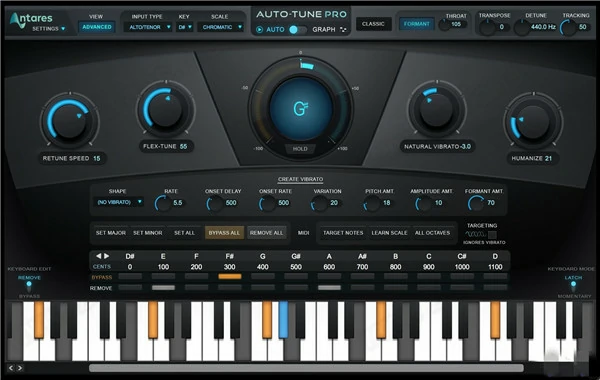The height and width of the screenshot is (380, 600).
Task: Switch Keyboard Edit Remove/Bypass toggle
Action: point(29,287)
